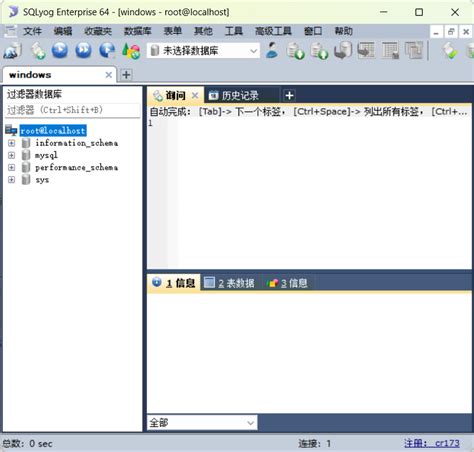The image size is (474, 452).
Task: Click the second database icon with green arrow
Action: pos(319,51)
